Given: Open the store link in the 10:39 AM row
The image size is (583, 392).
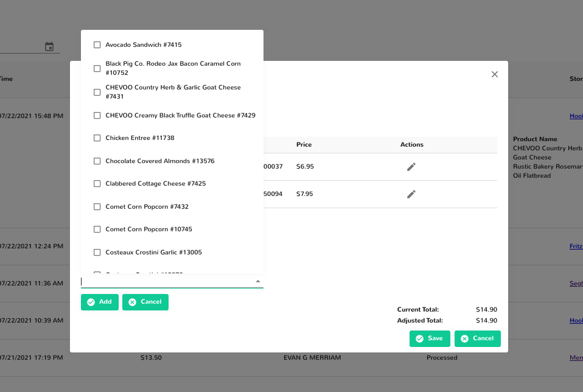Looking at the screenshot, I should [x=576, y=321].
